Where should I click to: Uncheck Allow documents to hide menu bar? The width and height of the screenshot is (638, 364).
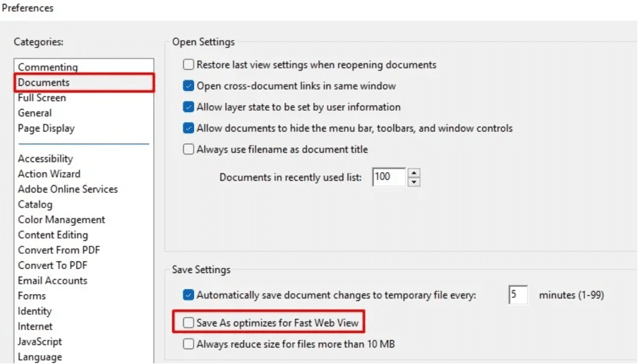click(188, 128)
